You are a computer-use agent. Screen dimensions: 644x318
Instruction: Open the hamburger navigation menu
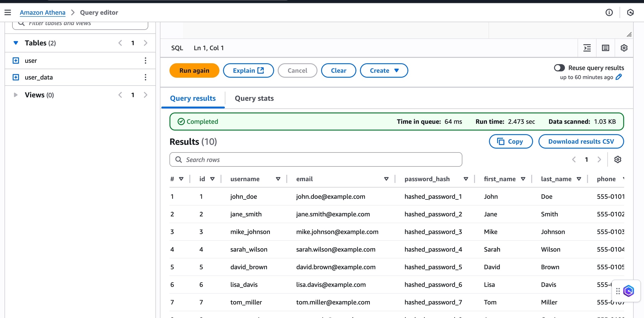click(x=8, y=12)
